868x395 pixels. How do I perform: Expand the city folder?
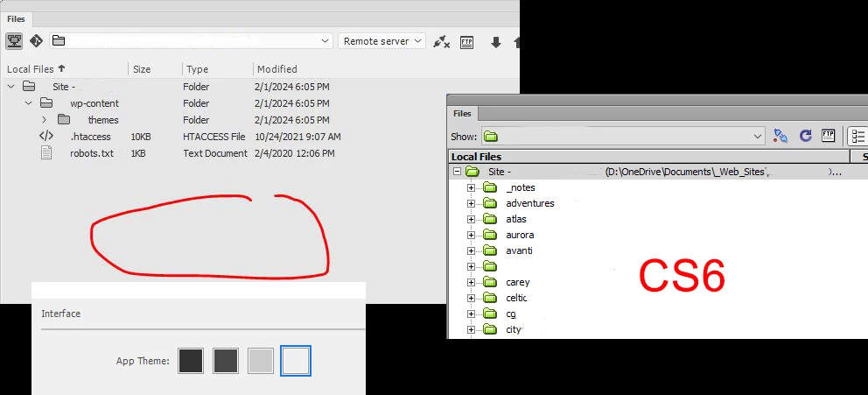coord(471,329)
